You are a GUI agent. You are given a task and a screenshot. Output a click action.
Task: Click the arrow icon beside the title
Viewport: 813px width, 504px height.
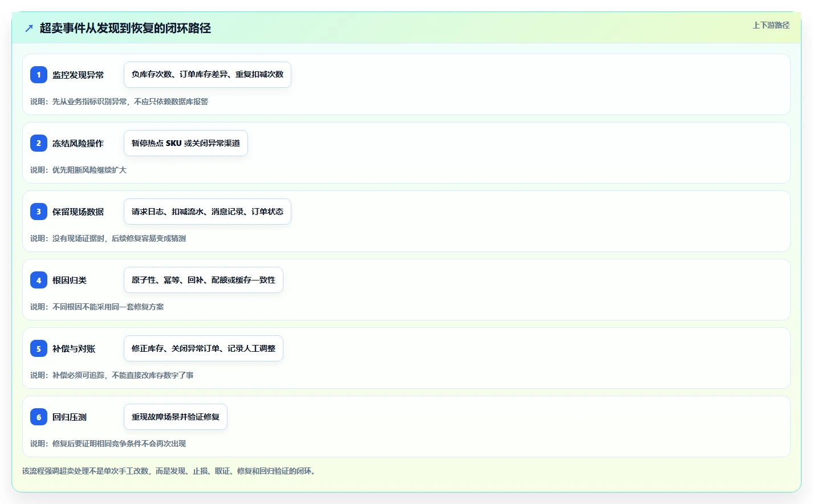point(29,28)
